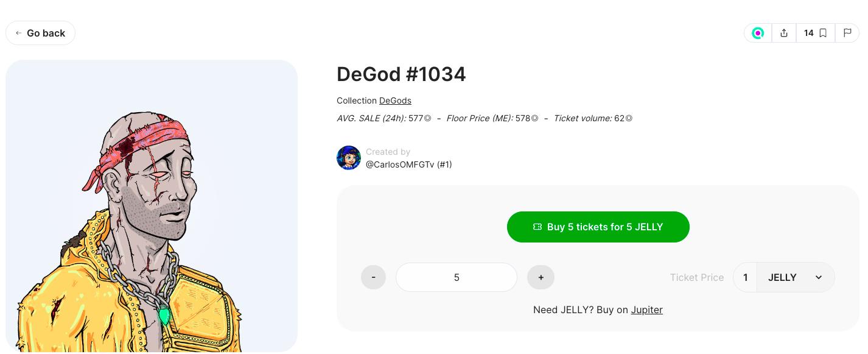This screenshot has width=868, height=354.
Task: Click the DeGod #1034 title
Action: click(401, 74)
